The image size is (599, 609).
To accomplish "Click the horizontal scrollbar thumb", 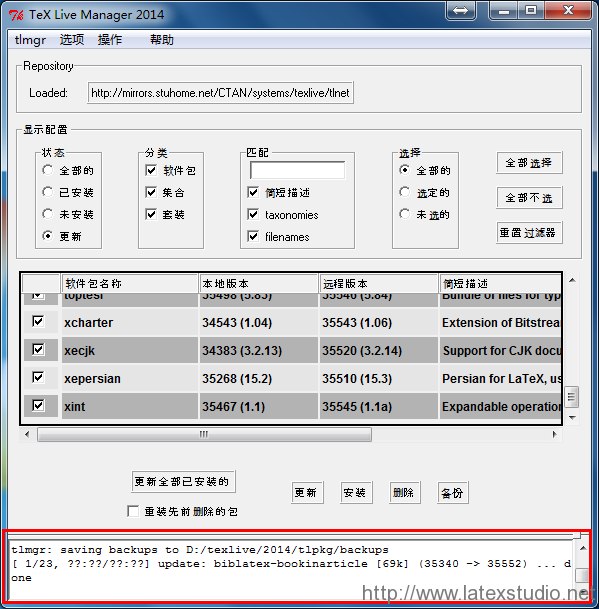I will (x=204, y=434).
